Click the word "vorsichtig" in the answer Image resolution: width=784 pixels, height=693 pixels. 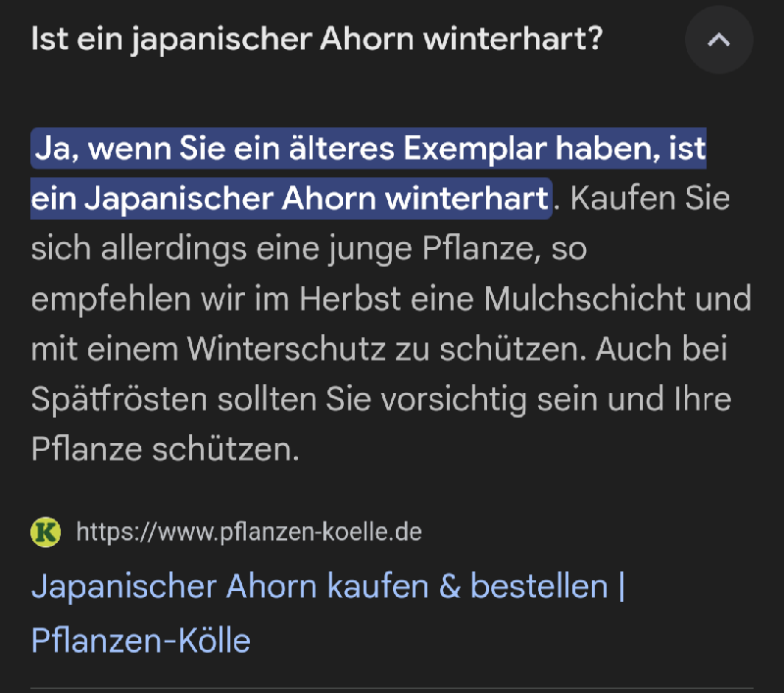point(454,400)
